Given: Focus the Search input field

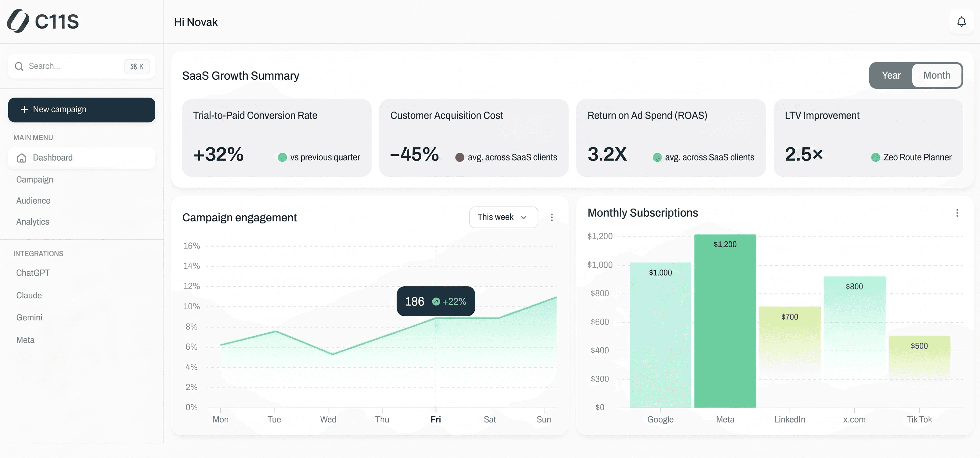Looking at the screenshot, I should 72,66.
